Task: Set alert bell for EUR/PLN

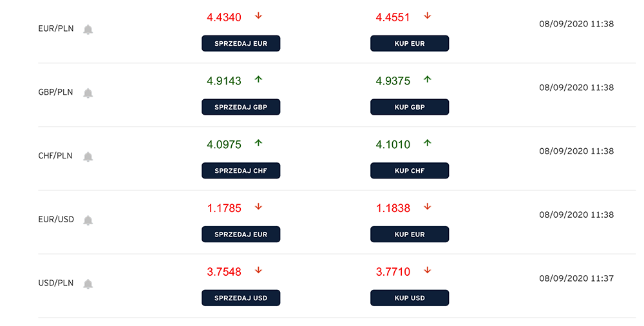Action: 88,30
